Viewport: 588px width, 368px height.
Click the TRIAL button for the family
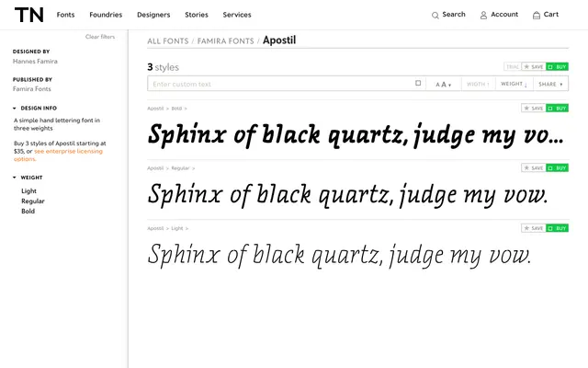(x=513, y=67)
